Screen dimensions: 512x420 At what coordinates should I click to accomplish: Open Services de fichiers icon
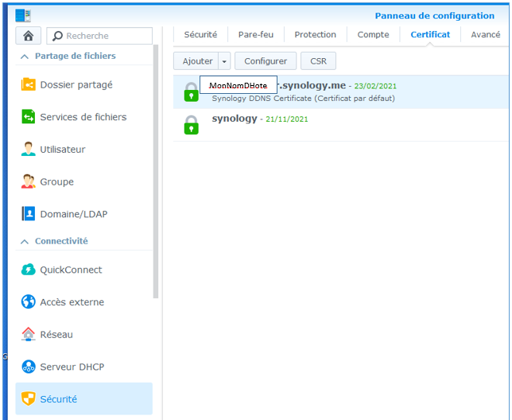(28, 117)
